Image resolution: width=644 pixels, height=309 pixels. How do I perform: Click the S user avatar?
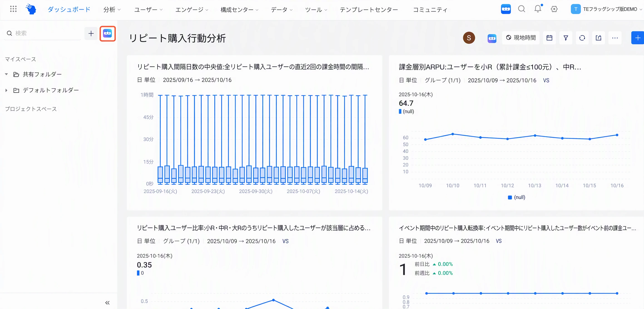point(469,38)
